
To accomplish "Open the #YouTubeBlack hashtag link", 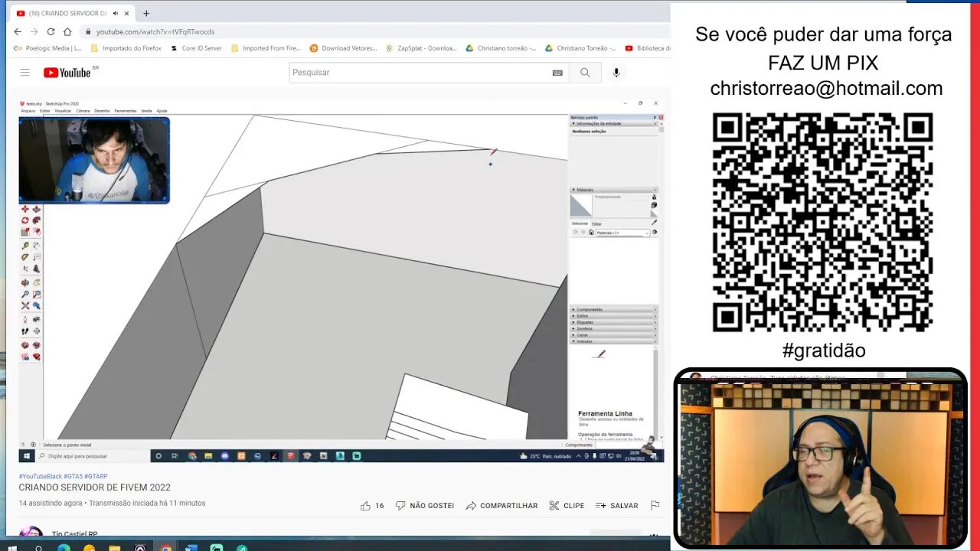I will tap(41, 476).
